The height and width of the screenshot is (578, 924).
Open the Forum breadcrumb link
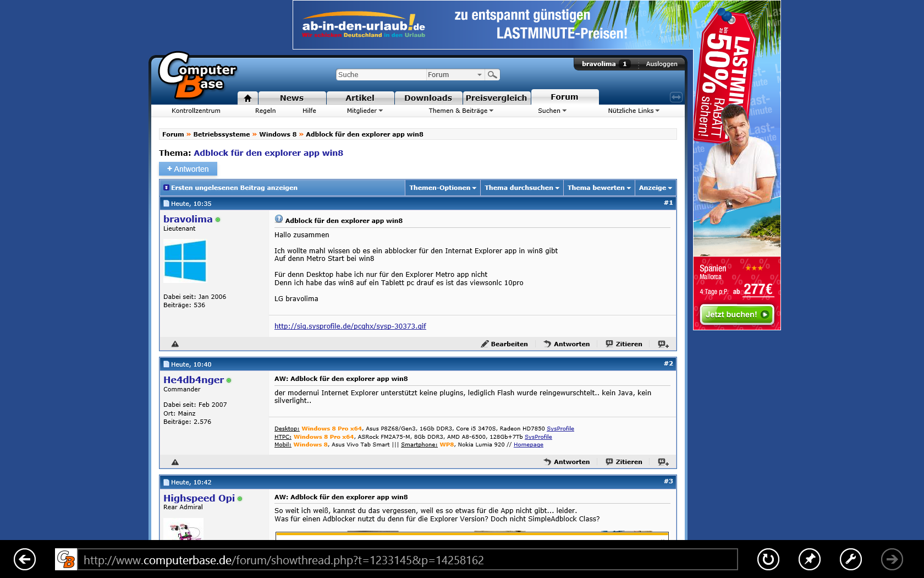point(173,134)
